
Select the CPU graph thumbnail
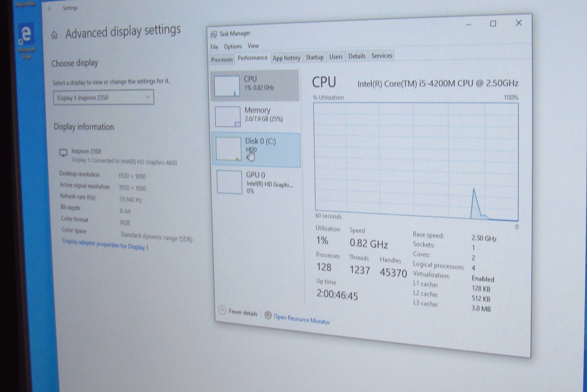(227, 86)
